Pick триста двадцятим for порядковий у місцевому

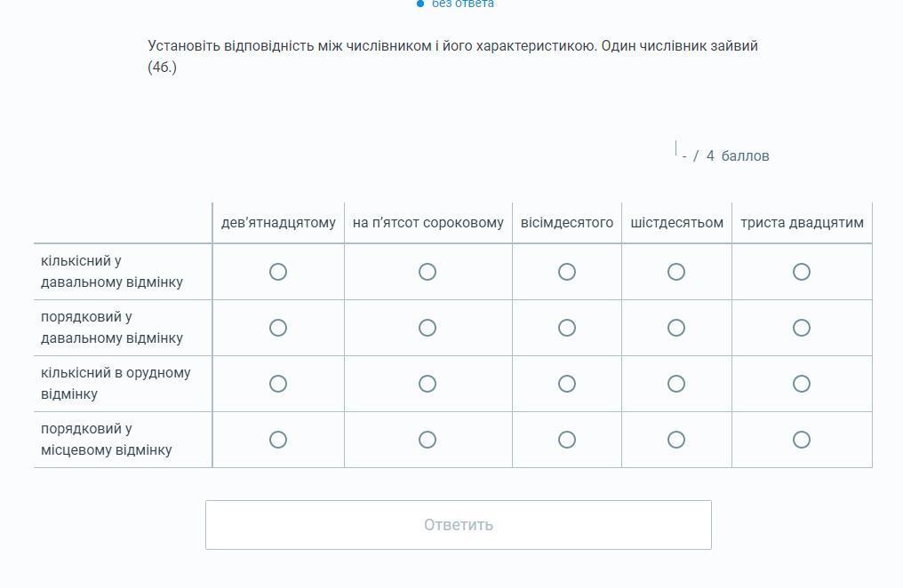click(x=802, y=440)
